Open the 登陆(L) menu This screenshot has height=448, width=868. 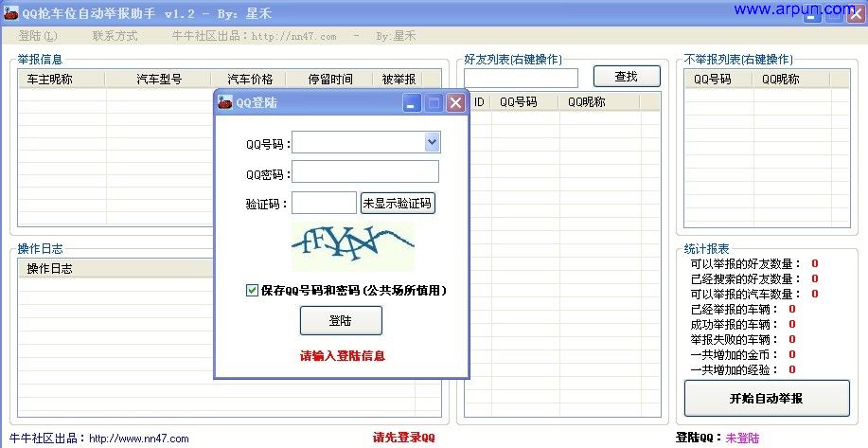tap(38, 36)
